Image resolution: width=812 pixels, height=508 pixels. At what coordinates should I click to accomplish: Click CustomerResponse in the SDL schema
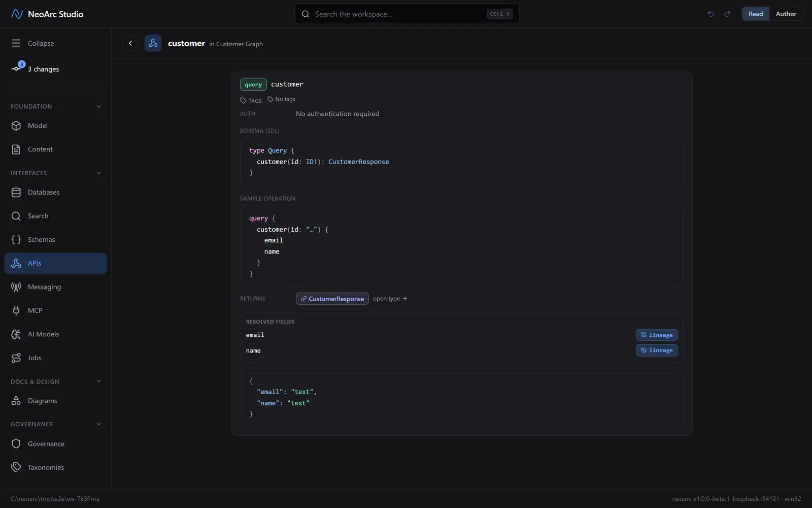[x=358, y=162]
